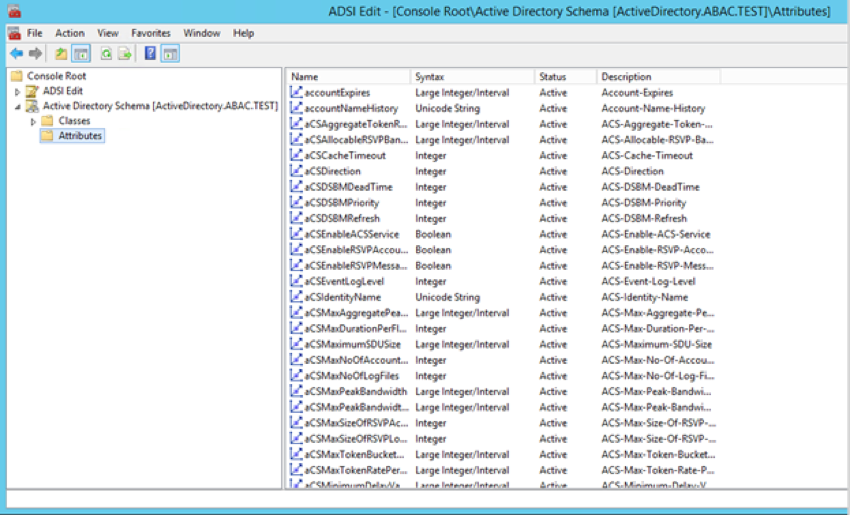Click the aCSCacheTimeout attribute icon
The width and height of the screenshot is (850, 515).
point(297,155)
